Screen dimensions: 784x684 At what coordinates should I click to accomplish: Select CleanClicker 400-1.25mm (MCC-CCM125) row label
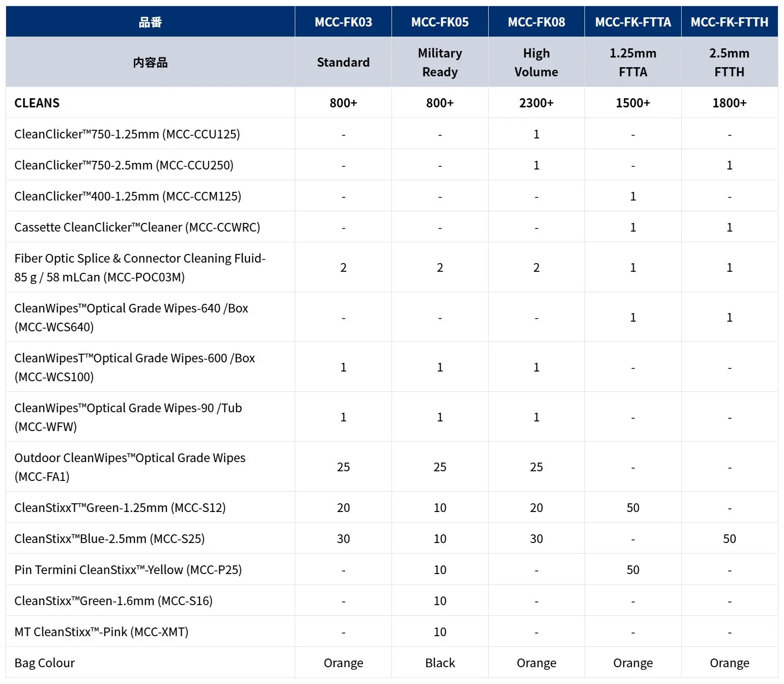click(x=128, y=196)
